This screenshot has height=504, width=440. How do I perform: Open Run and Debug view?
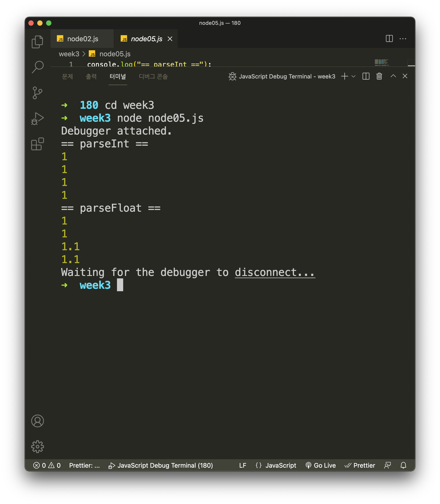tap(37, 119)
